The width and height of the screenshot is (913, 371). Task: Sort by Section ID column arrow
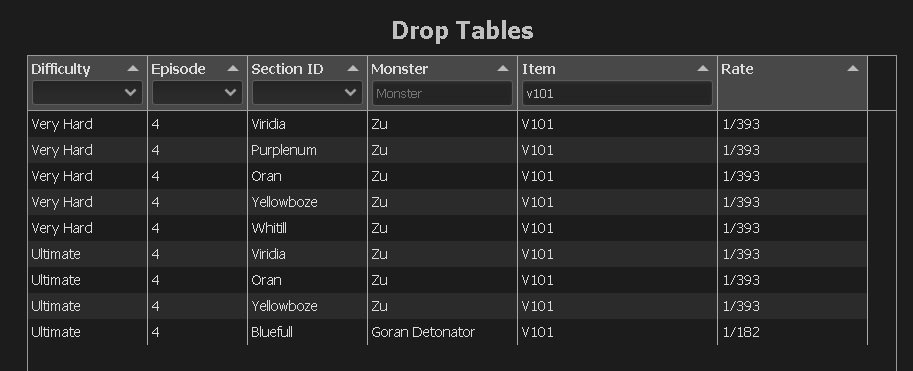point(353,69)
